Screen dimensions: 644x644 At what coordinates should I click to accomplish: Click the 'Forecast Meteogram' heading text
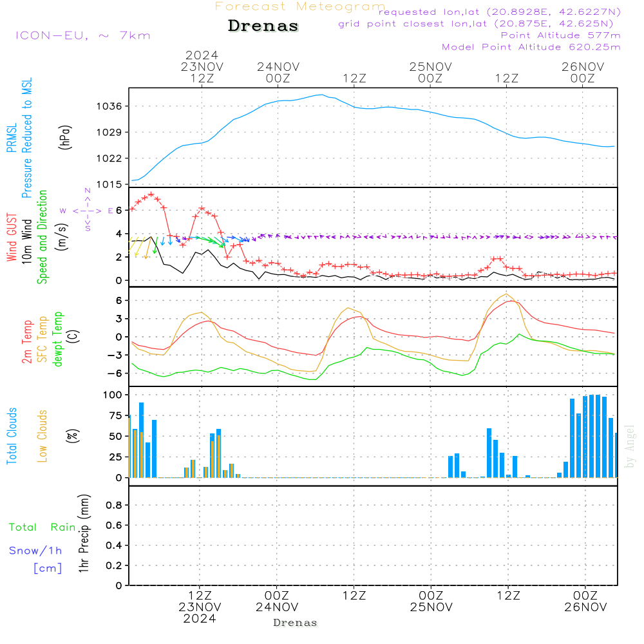pos(300,6)
